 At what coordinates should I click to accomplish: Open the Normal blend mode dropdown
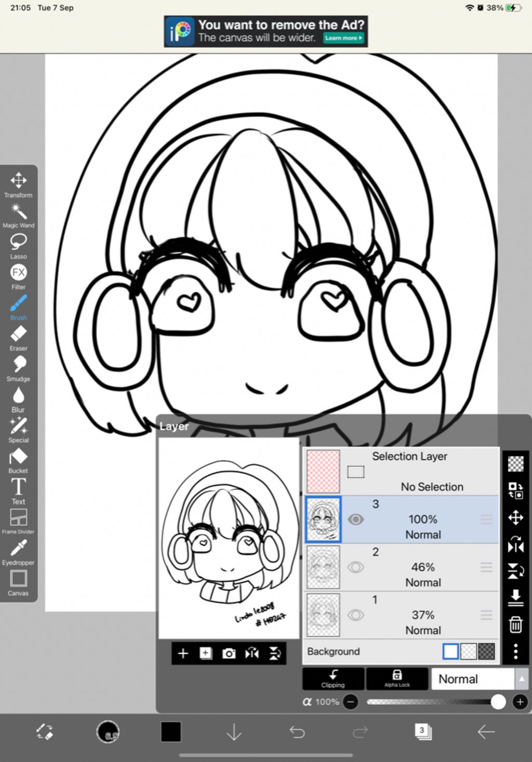pyautogui.click(x=473, y=679)
